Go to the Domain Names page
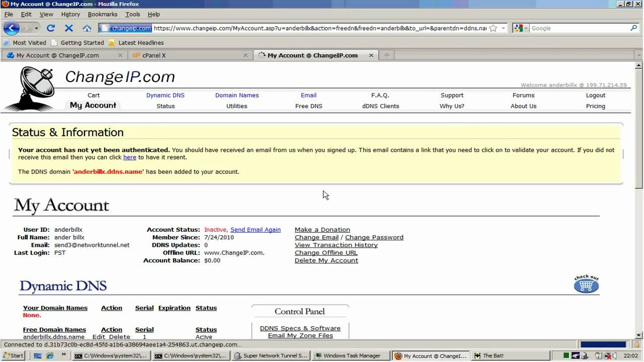The width and height of the screenshot is (644, 362). click(237, 95)
